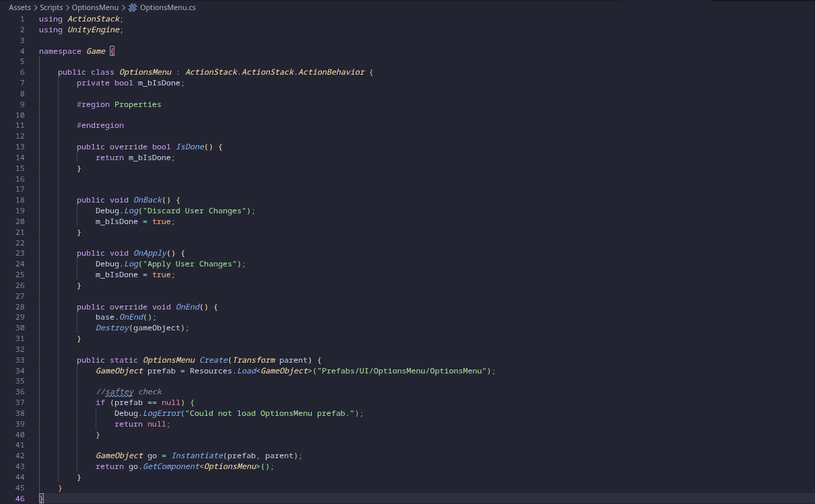Image resolution: width=815 pixels, height=504 pixels.
Task: Click GetComponent<OptionsMenu>() call
Action: coord(209,466)
